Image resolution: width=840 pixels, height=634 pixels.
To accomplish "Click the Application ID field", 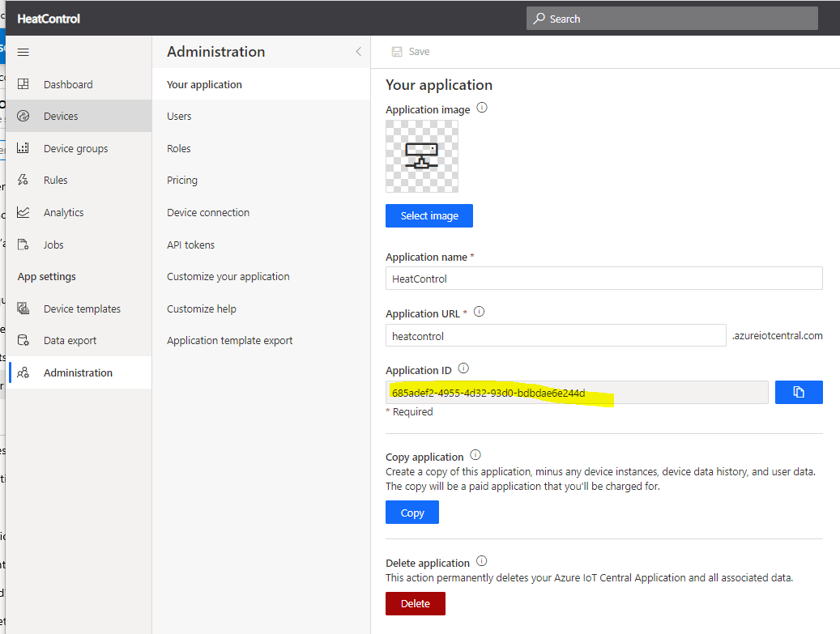I will point(577,393).
